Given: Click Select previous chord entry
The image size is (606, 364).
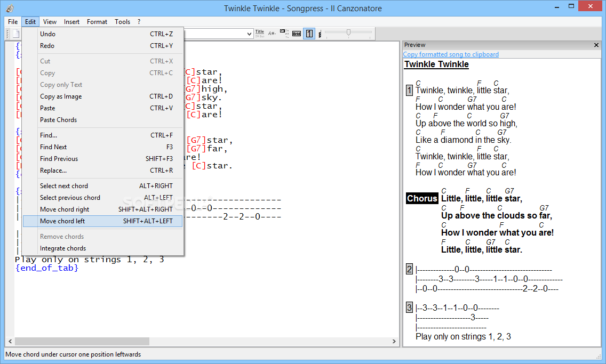Looking at the screenshot, I should pos(103,198).
